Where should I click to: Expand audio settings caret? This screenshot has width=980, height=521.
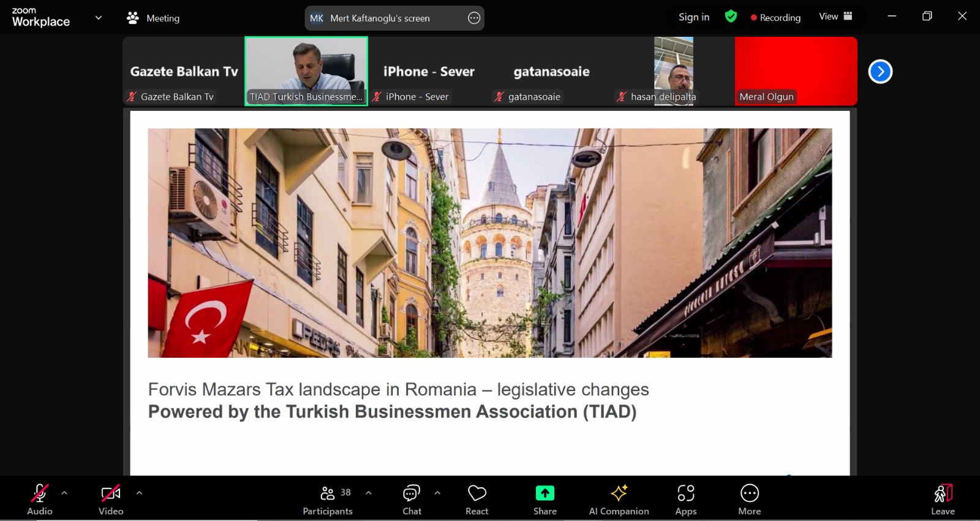[64, 493]
